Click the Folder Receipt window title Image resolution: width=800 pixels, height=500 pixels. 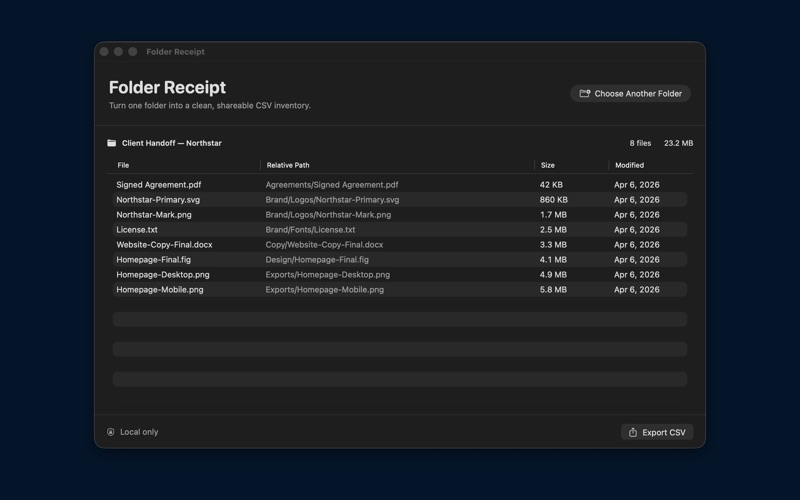[x=176, y=52]
